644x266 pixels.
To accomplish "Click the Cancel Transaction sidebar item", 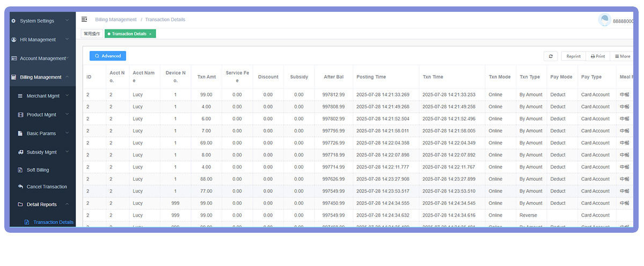I will [x=47, y=187].
